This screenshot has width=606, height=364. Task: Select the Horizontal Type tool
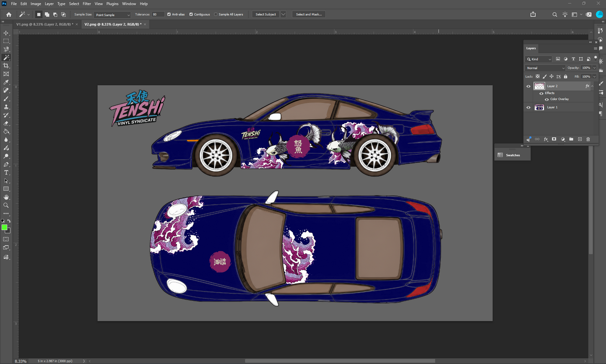coord(6,173)
